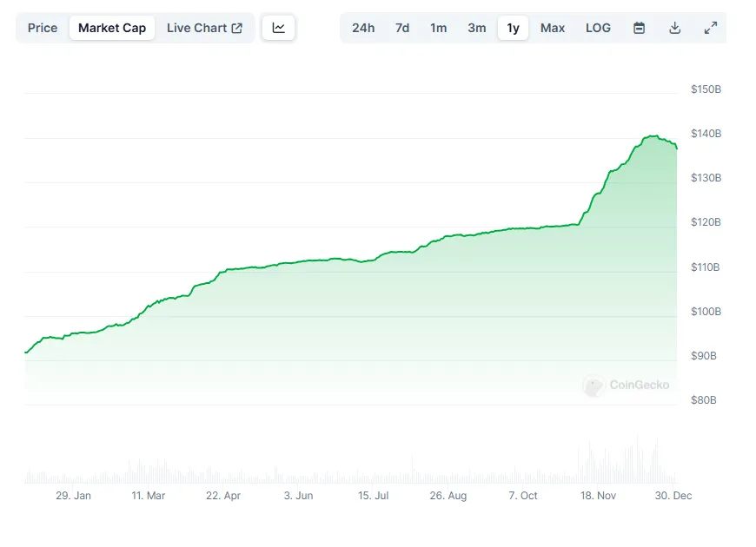Viewport: 756px width, 547px height.
Task: Click the 29. Jan date label
Action: coord(74,496)
